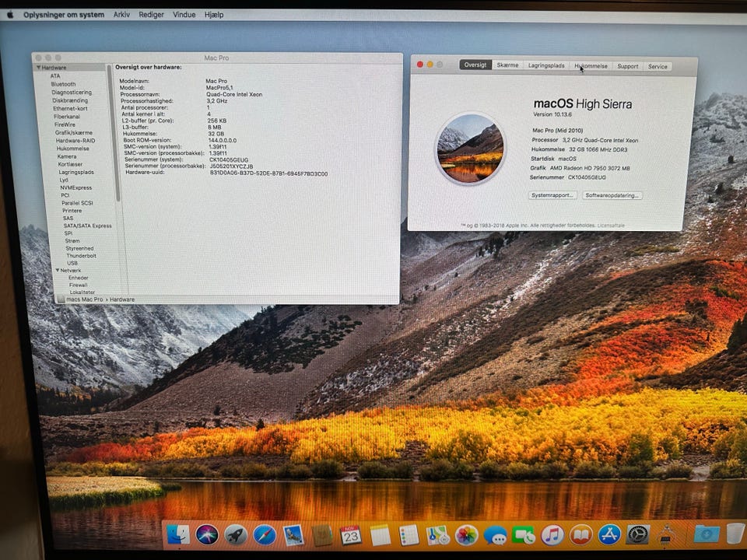The image size is (747, 560).
Task: Open the Hjælp menu
Action: point(214,14)
